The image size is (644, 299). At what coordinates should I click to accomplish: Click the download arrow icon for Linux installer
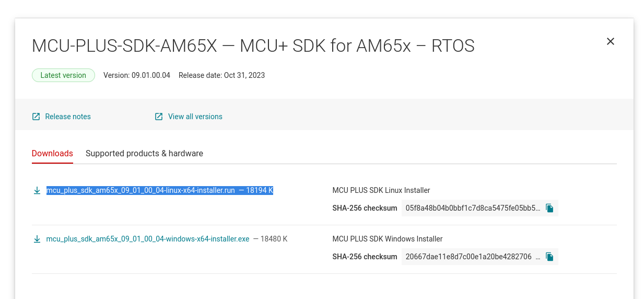pos(37,191)
